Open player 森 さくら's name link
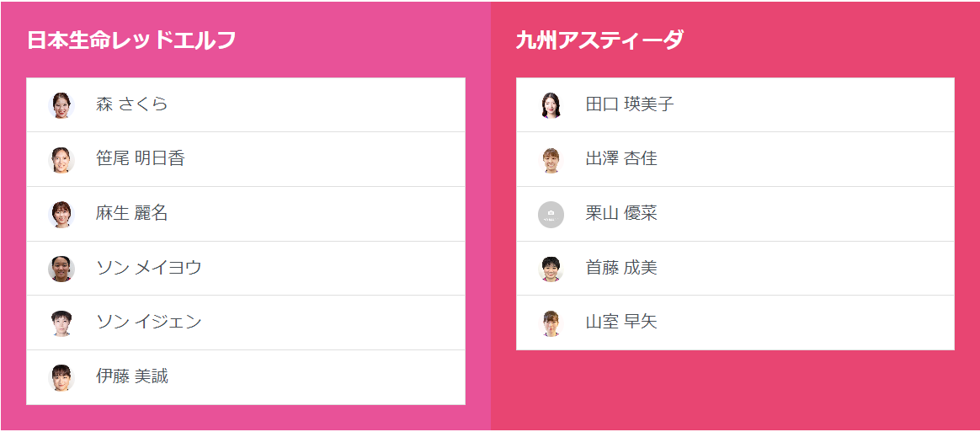 pyautogui.click(x=131, y=104)
